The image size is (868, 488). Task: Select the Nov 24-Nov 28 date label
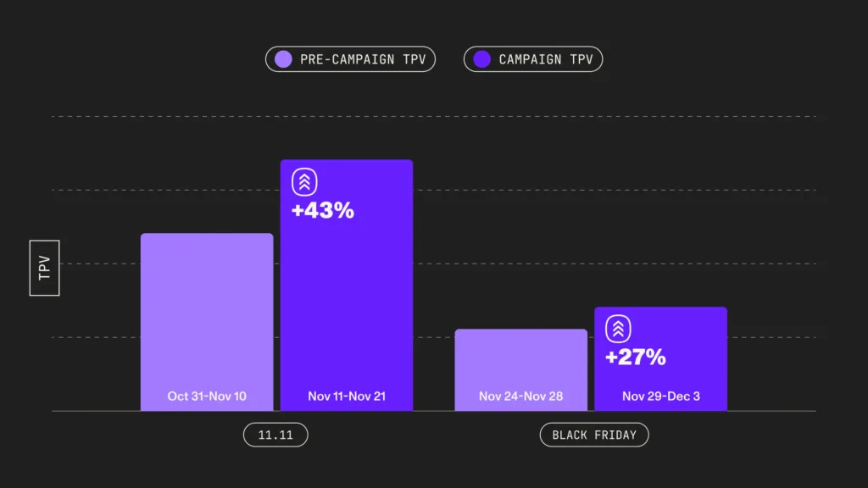click(x=520, y=396)
